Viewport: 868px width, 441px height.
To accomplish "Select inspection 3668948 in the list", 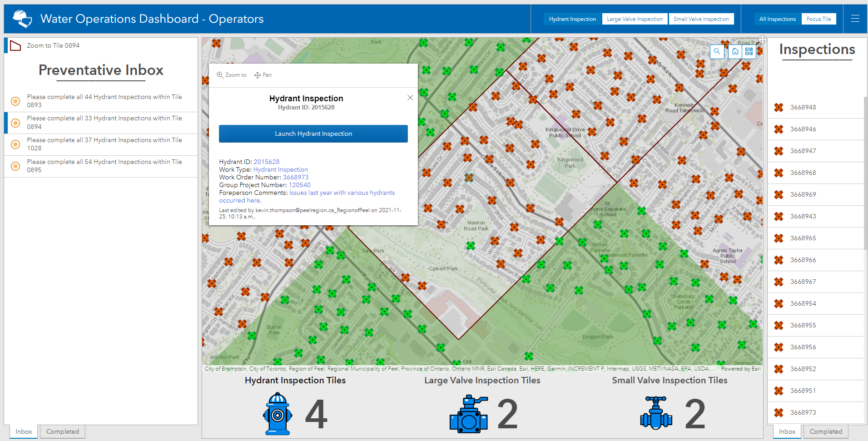I will [815, 108].
